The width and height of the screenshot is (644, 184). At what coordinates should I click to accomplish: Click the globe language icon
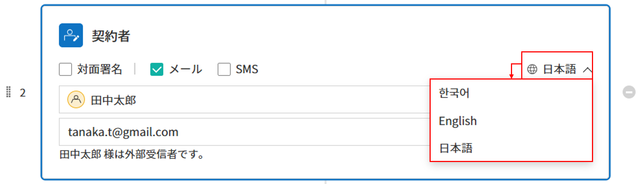click(x=532, y=69)
